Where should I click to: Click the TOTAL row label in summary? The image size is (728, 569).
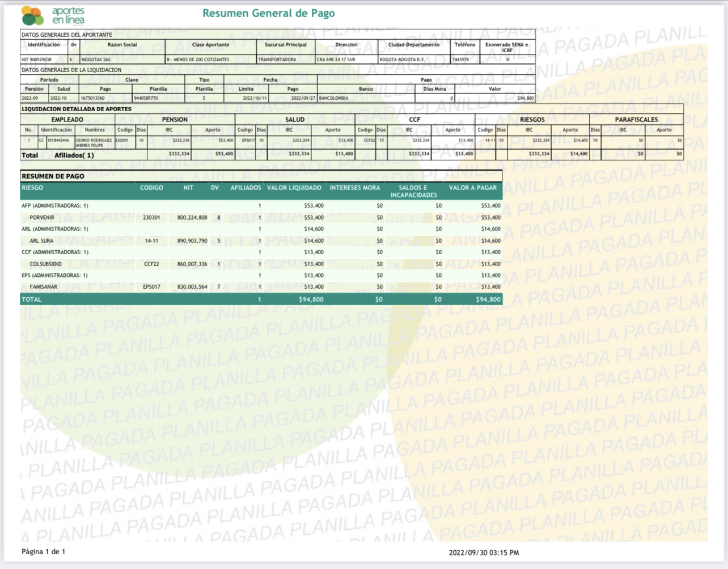pyautogui.click(x=31, y=300)
